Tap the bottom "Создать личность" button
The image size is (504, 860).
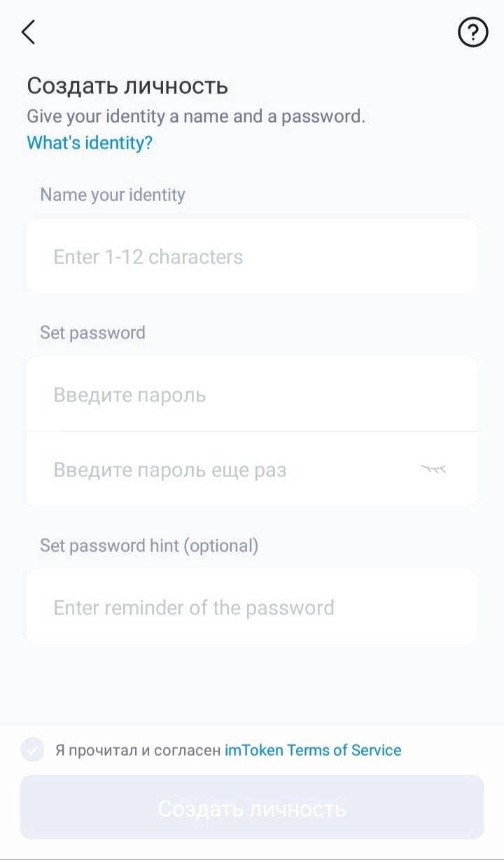tap(252, 807)
